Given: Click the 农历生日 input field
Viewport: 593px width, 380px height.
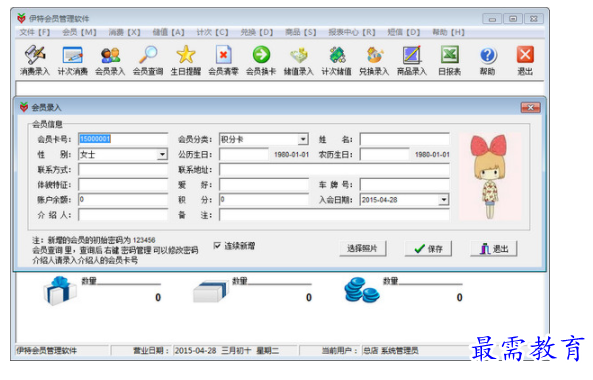Looking at the screenshot, I should [385, 154].
